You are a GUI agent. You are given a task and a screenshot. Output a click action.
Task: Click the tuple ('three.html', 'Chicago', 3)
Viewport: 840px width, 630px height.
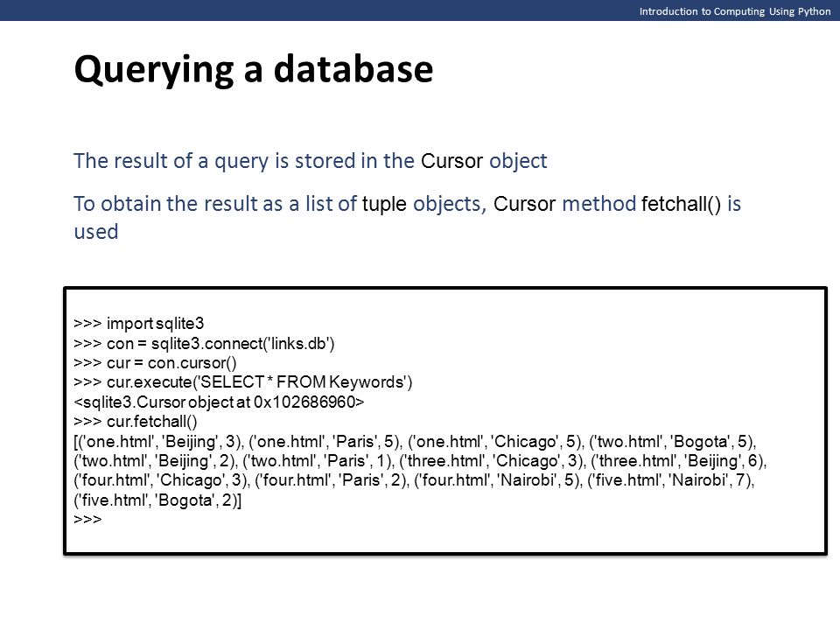point(491,461)
